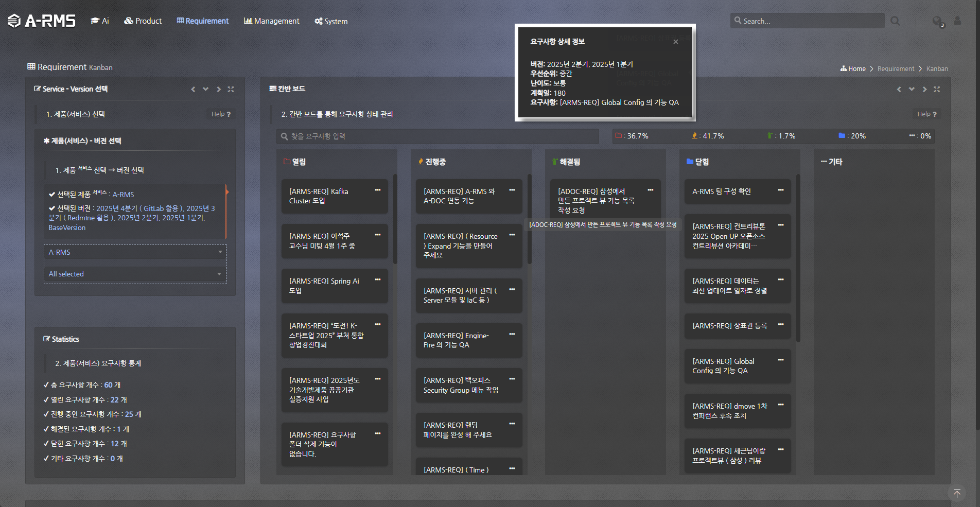Open the user profile icon

tap(957, 21)
